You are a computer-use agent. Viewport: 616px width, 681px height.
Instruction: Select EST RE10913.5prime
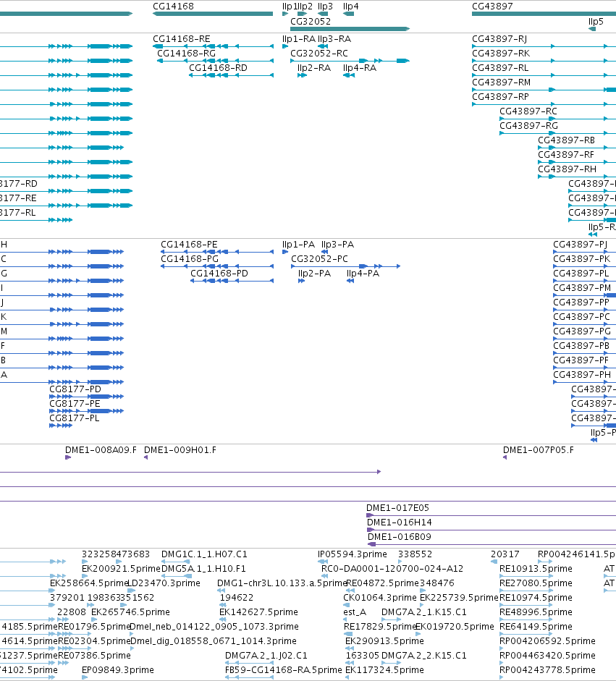point(526,576)
